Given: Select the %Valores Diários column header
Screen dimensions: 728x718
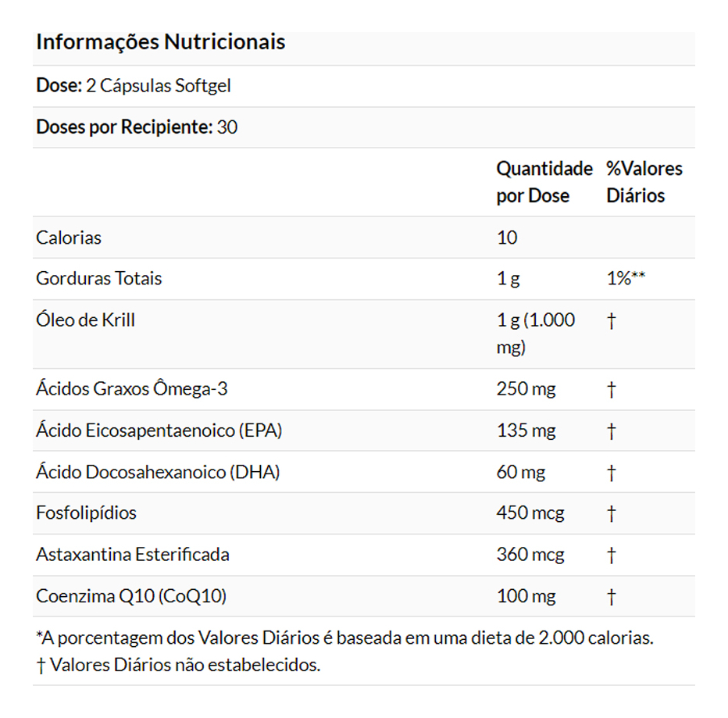Looking at the screenshot, I should coord(644,182).
